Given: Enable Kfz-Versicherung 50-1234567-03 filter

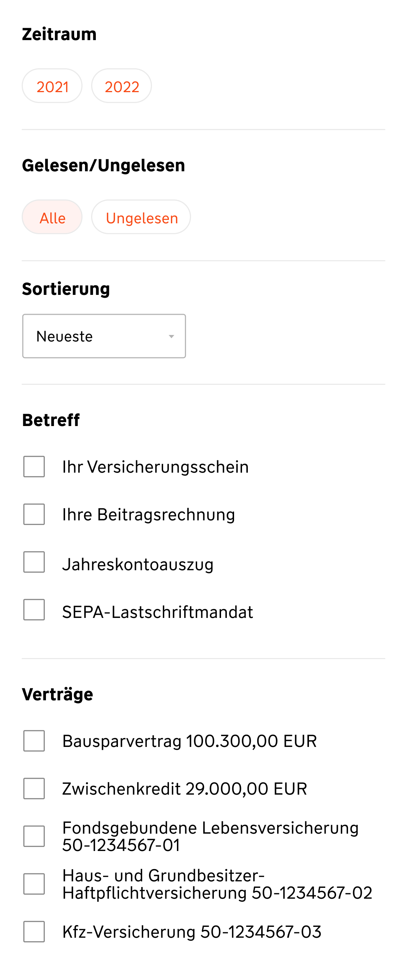Looking at the screenshot, I should [x=34, y=932].
